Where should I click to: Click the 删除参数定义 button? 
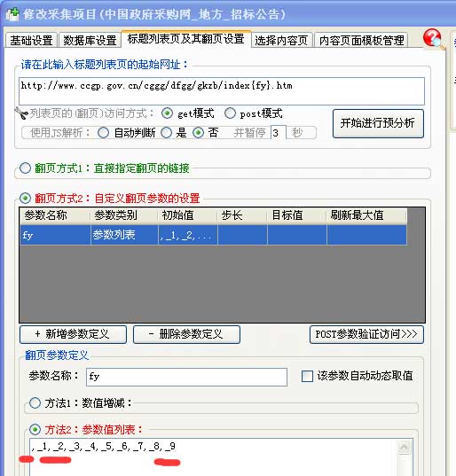coord(186,334)
